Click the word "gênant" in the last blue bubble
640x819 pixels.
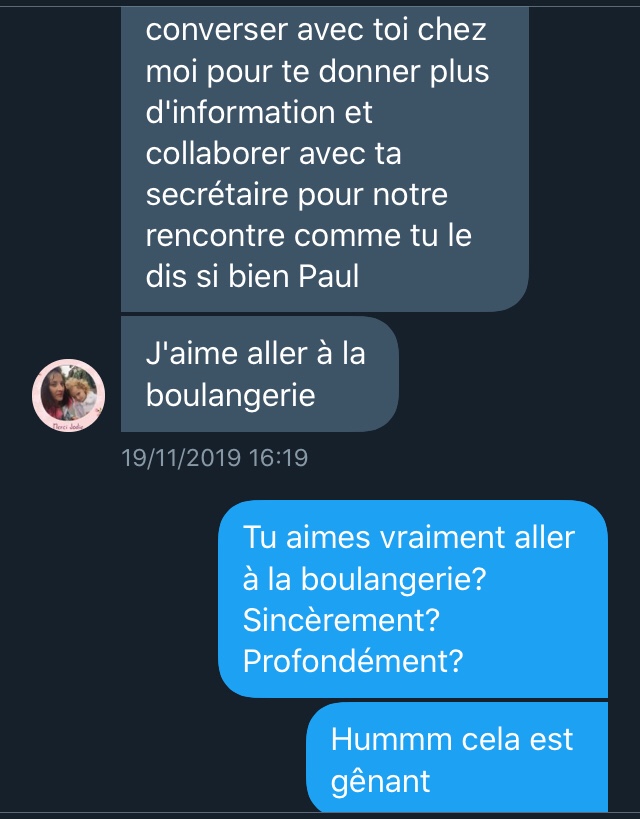pos(380,782)
